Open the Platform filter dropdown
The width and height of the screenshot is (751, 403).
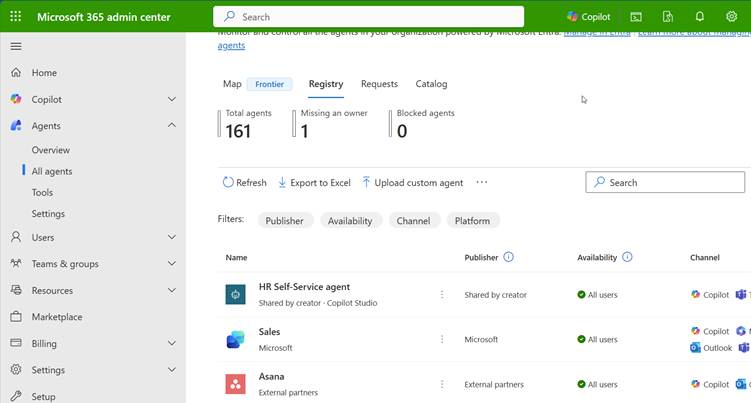pyautogui.click(x=472, y=221)
